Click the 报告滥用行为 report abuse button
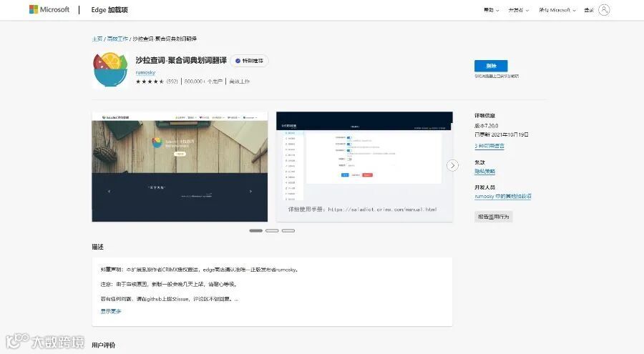Viewport: 644px width, 354px height. (493, 217)
